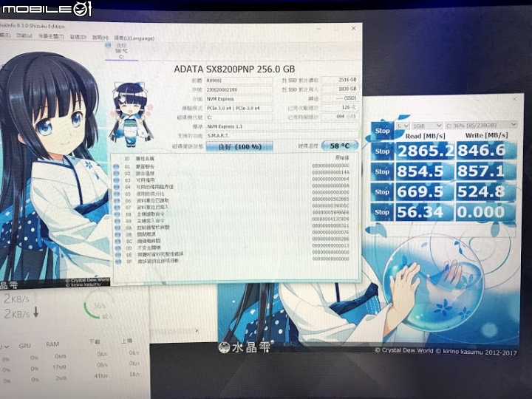This screenshot has height=399, width=532.
Task: Click status orb for SMART attribute 02
Action: [x=117, y=174]
